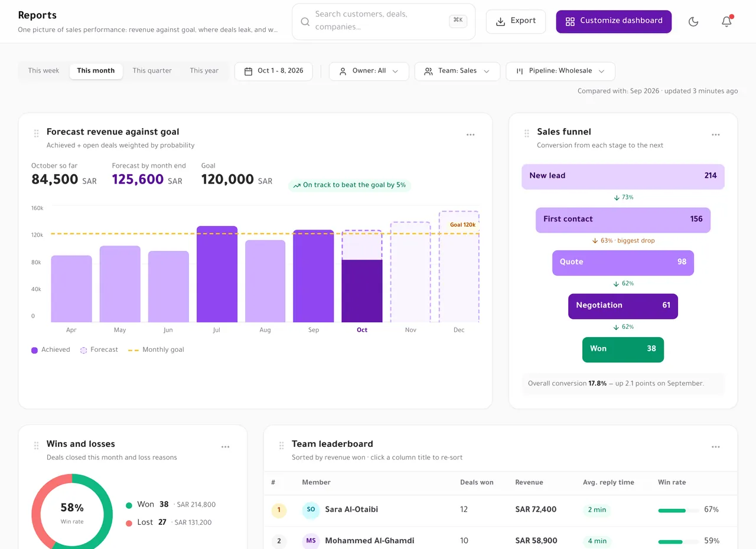Grab the Forecast revenue card drag handle
The width and height of the screenshot is (756, 549).
click(37, 133)
